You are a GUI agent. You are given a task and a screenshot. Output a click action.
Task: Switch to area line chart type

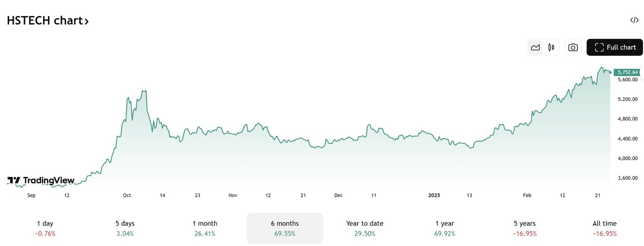click(x=535, y=47)
